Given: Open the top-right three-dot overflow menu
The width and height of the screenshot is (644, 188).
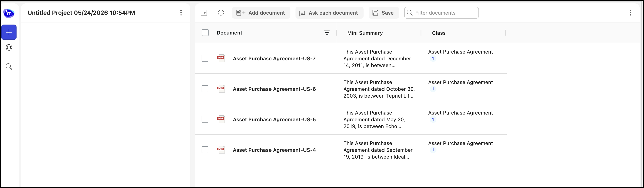Looking at the screenshot, I should (x=630, y=13).
